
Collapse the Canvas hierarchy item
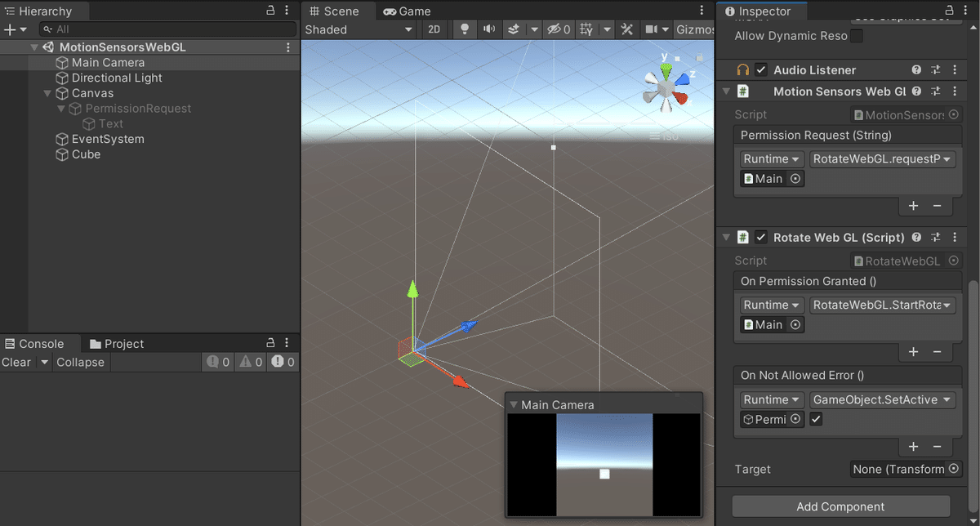(x=47, y=92)
